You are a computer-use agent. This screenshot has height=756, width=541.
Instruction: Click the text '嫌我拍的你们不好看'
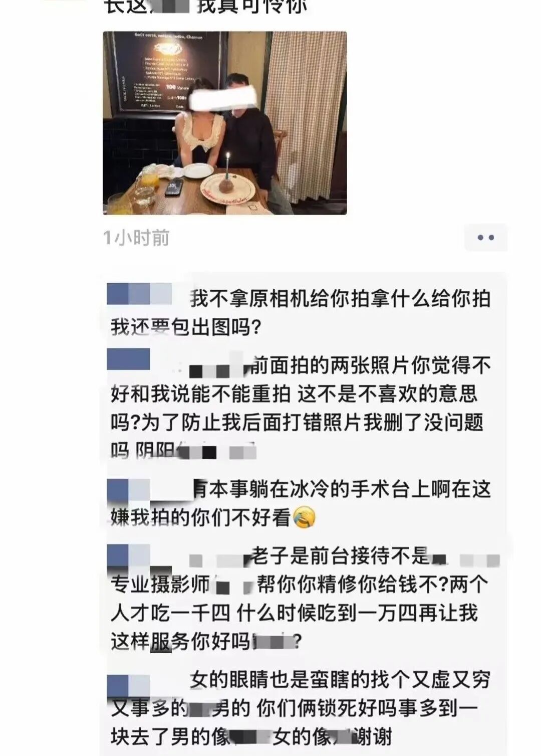200,517
